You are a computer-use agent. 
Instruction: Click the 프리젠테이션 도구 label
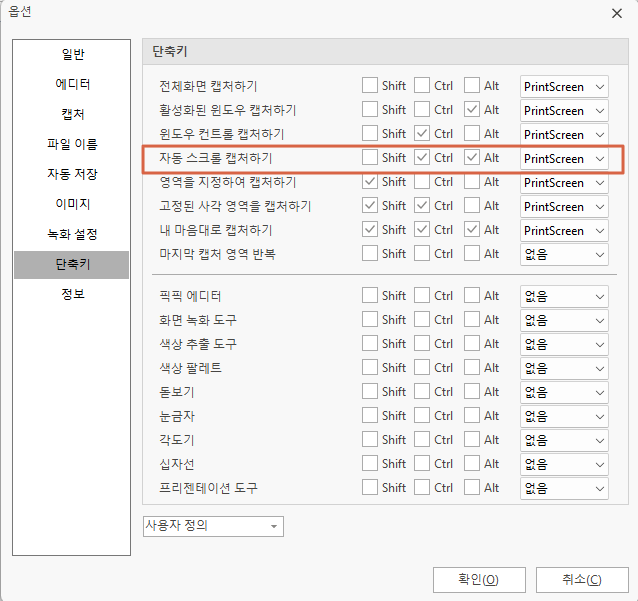pos(208,488)
